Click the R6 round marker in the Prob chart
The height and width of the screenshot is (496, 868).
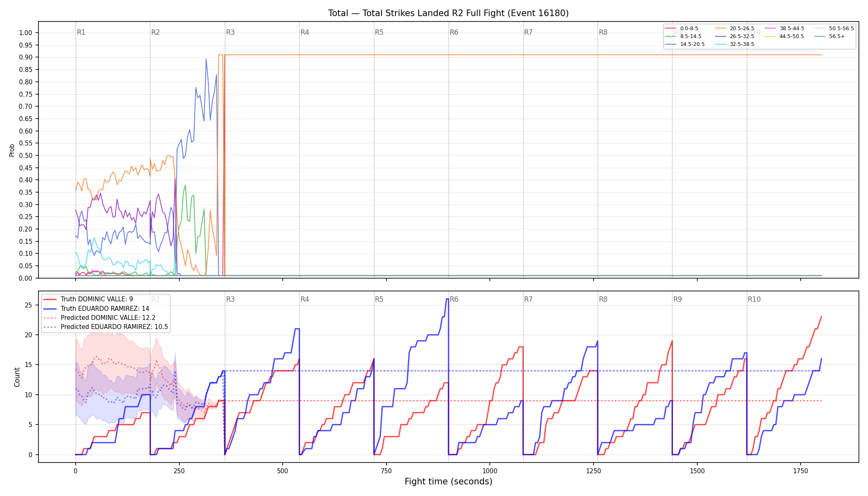[454, 32]
